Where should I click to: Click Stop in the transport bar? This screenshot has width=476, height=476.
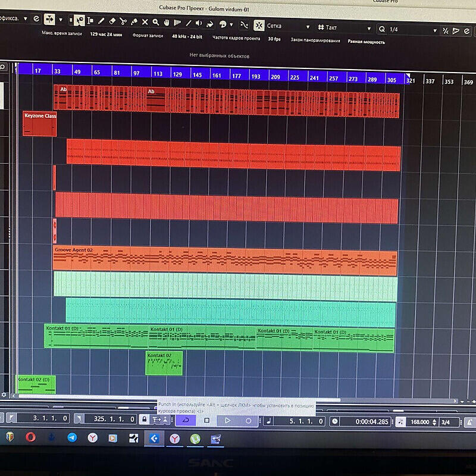tap(206, 421)
